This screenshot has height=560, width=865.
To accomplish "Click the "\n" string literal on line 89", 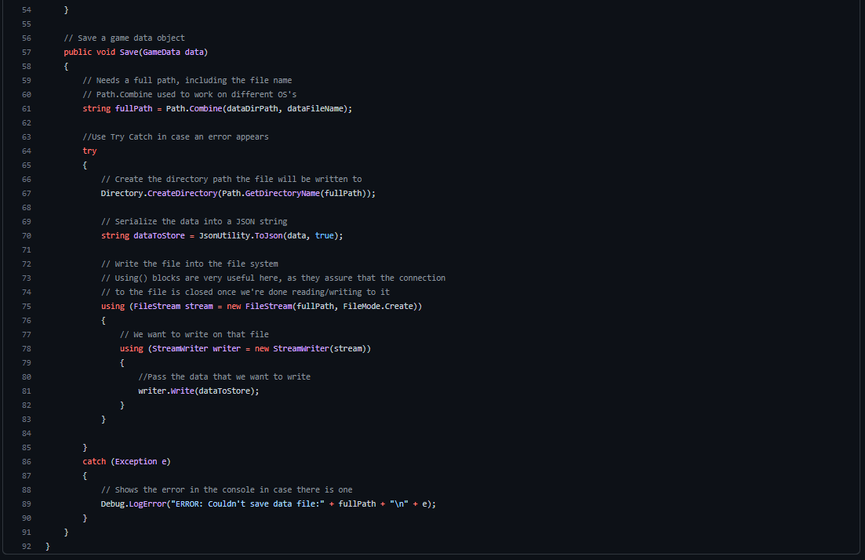I will pyautogui.click(x=399, y=504).
